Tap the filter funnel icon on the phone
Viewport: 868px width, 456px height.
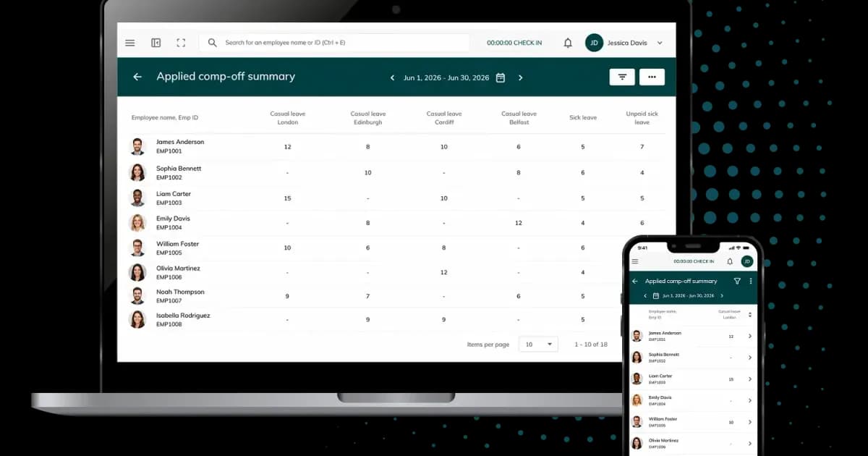(x=737, y=281)
